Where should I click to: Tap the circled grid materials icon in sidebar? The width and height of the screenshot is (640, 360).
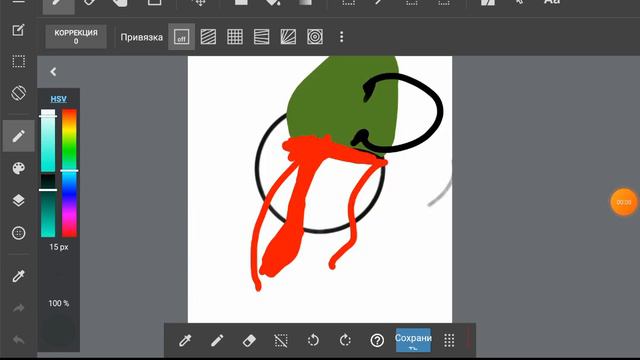click(18, 233)
